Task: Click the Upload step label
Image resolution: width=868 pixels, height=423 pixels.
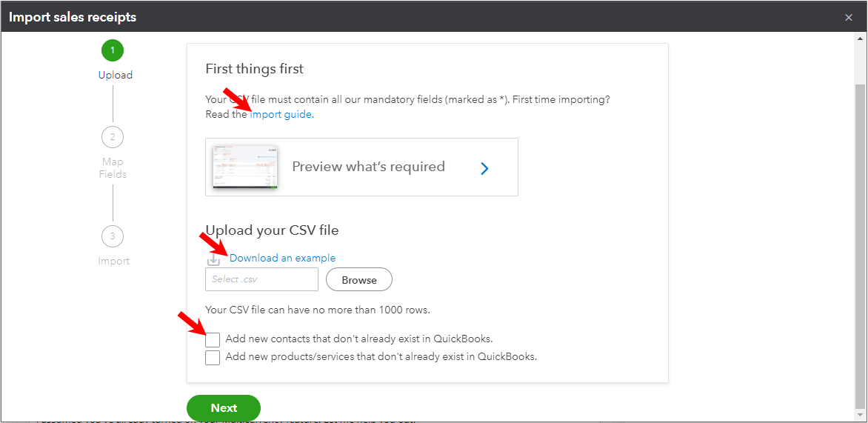Action: [116, 75]
